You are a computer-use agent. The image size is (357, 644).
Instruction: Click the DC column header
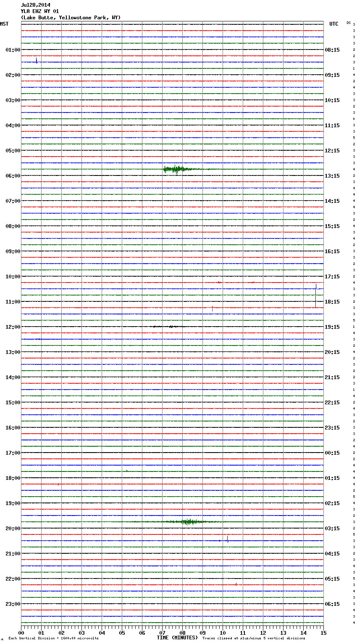coord(349,23)
